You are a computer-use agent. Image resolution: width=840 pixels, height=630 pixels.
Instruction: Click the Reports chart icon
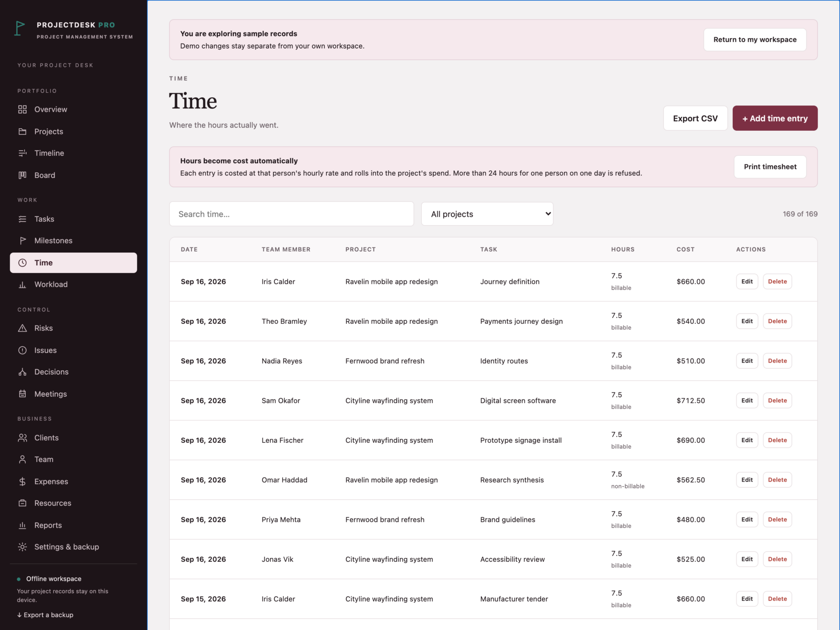[22, 525]
